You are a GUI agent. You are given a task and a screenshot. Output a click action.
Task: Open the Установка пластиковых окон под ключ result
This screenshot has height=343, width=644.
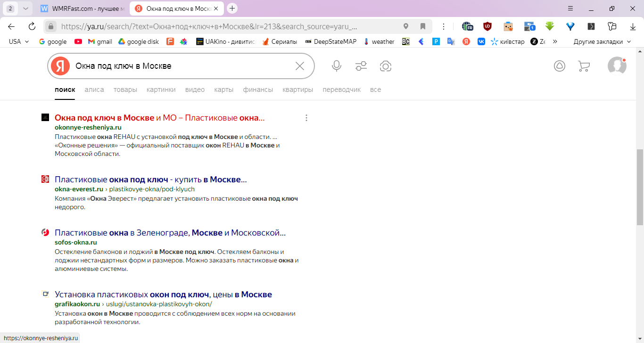163,294
